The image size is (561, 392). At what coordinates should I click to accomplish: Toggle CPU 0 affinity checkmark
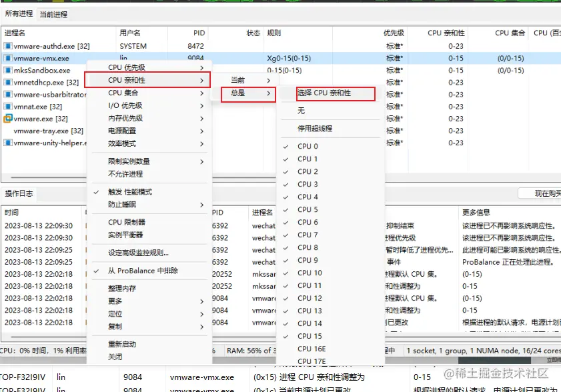pos(286,146)
